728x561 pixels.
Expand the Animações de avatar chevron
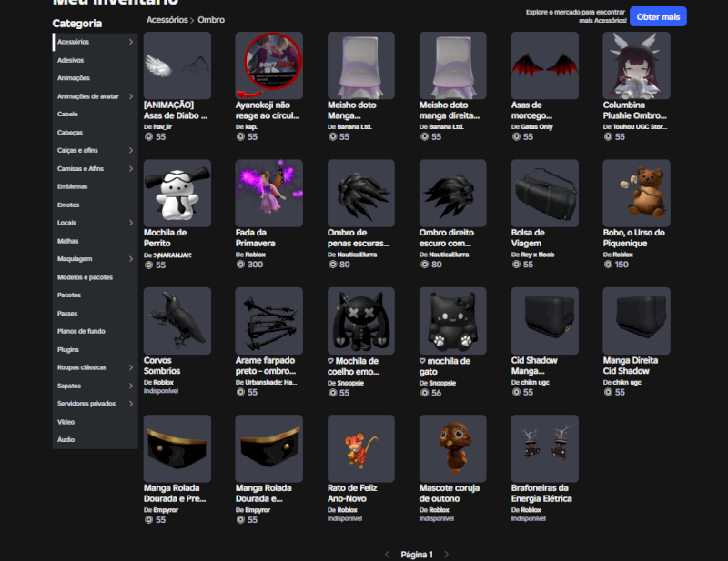(131, 96)
